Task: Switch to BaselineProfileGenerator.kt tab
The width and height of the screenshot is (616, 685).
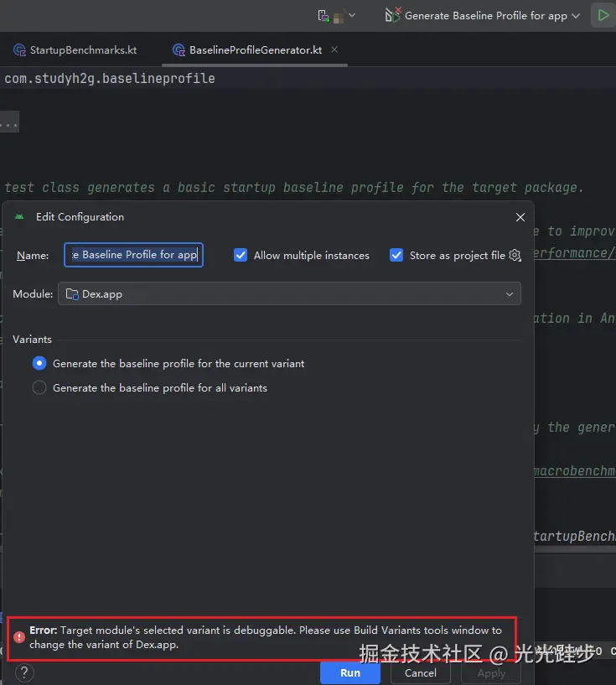Action: 247,50
